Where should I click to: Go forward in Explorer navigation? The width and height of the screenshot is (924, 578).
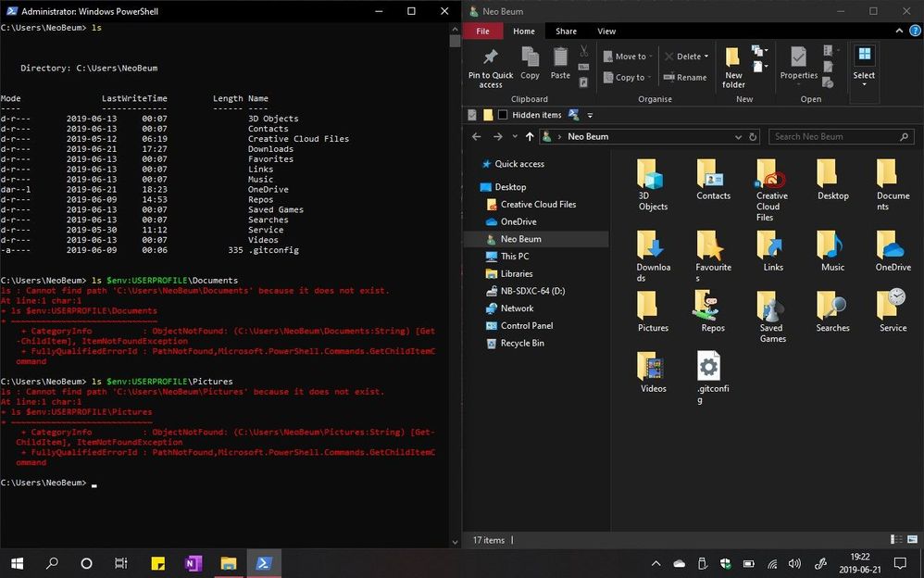pyautogui.click(x=498, y=137)
